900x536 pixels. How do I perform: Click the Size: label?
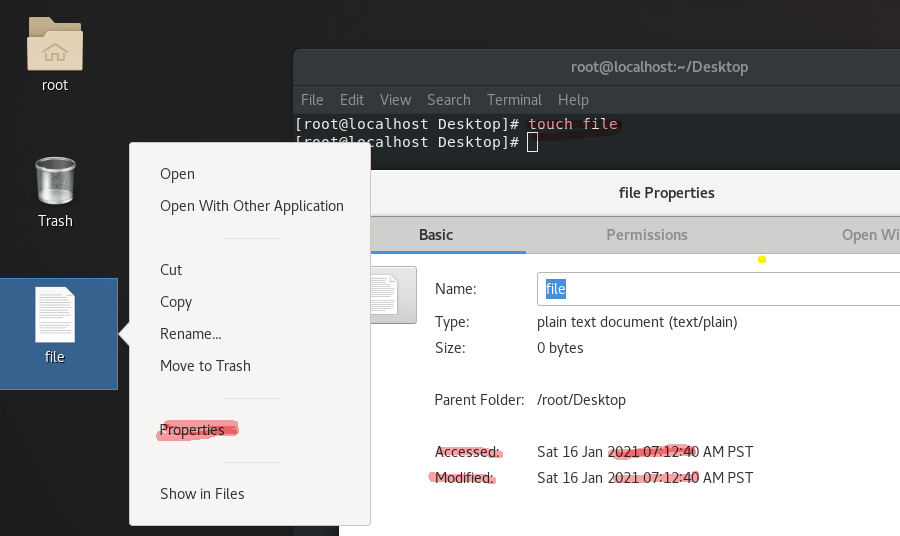coord(450,348)
